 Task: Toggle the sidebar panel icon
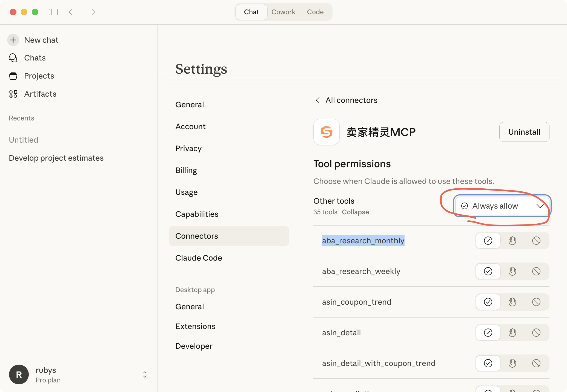53,12
